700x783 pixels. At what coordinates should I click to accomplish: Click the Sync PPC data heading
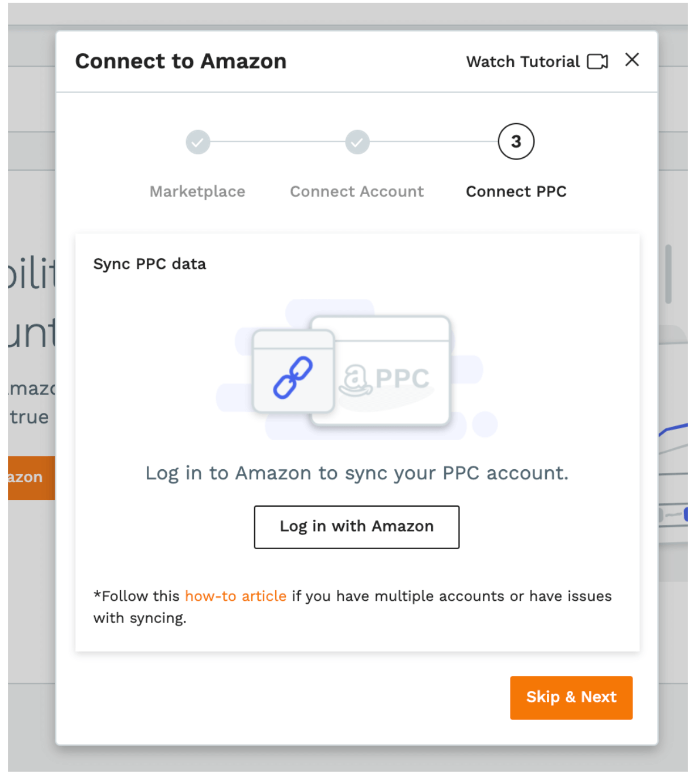pyautogui.click(x=150, y=264)
